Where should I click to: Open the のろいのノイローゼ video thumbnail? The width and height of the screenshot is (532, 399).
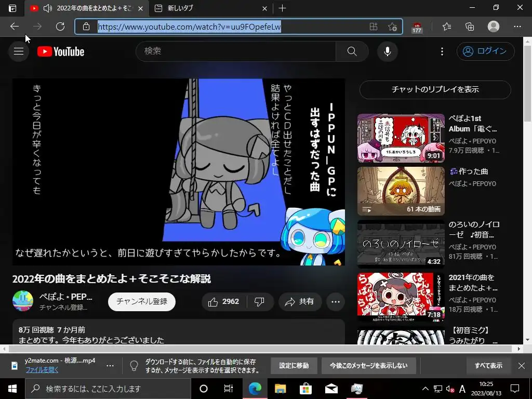click(401, 244)
